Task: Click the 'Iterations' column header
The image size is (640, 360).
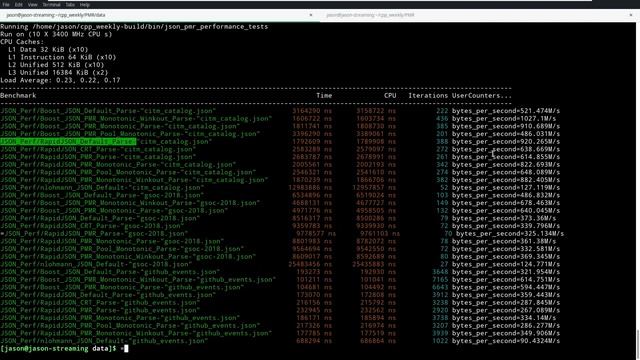Action: point(428,96)
